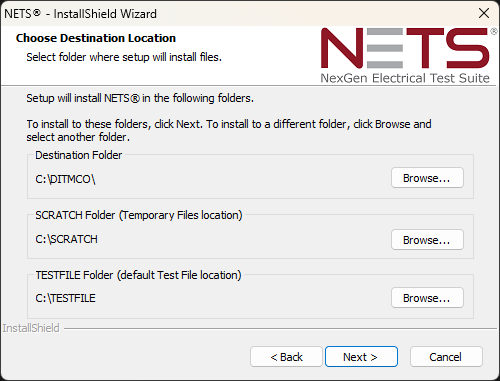
Task: Go to the Next installer step
Action: click(361, 357)
